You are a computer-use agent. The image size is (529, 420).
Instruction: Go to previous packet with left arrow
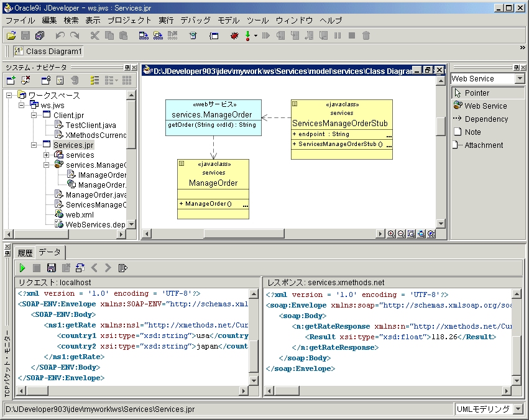click(94, 268)
